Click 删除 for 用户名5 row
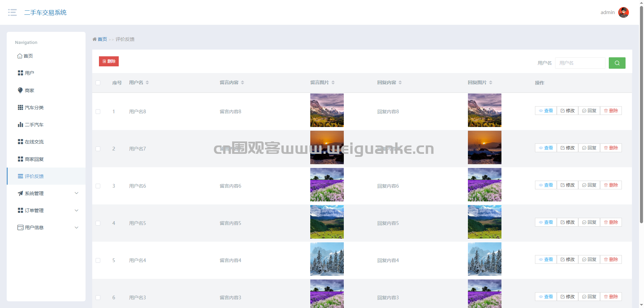Image resolution: width=644 pixels, height=308 pixels. point(611,222)
